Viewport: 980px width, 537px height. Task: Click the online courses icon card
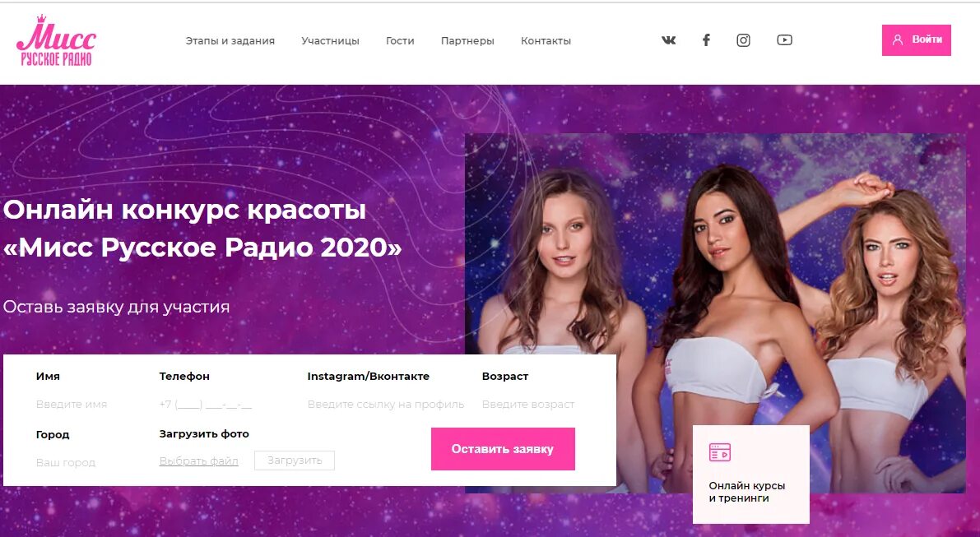pos(750,474)
